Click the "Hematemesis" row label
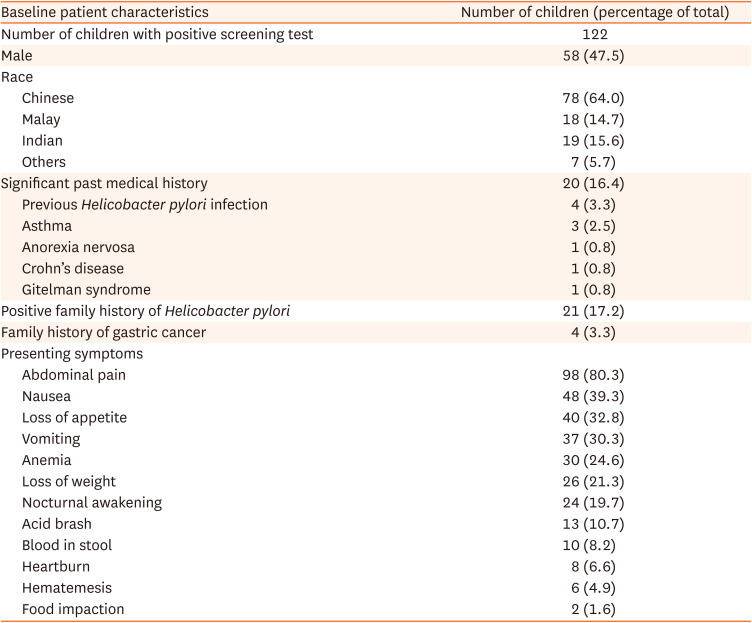This screenshot has height=623, width=752. tap(66, 587)
